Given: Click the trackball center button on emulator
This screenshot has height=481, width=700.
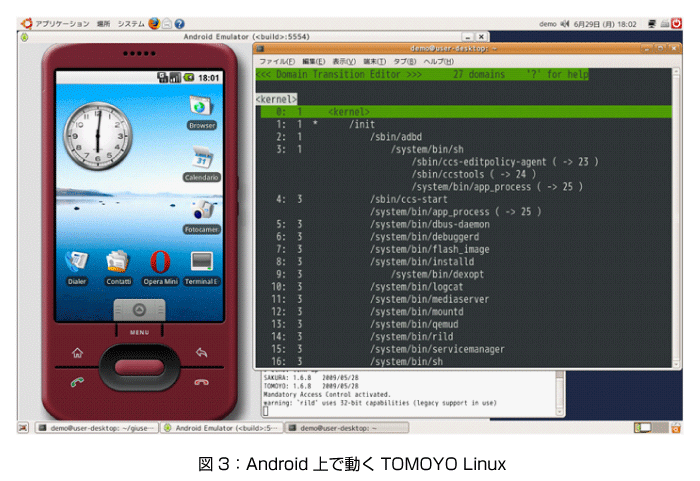Looking at the screenshot, I should coord(139,368).
